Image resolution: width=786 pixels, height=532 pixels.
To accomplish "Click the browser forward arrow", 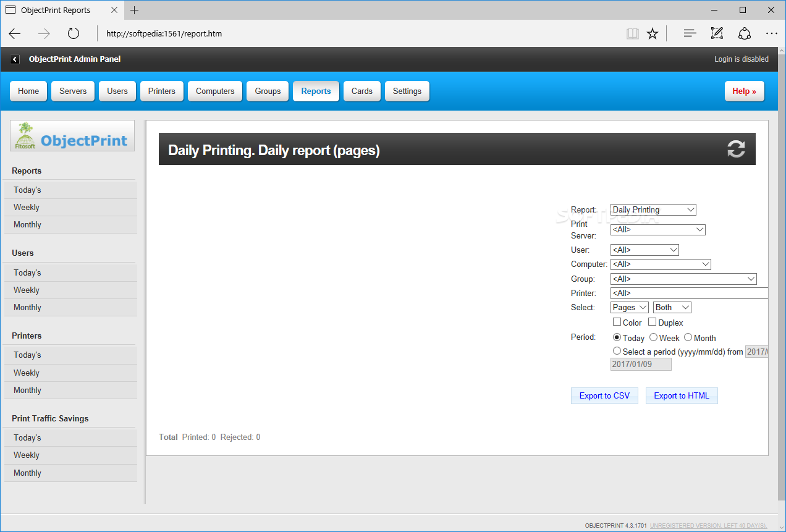I will 44,33.
